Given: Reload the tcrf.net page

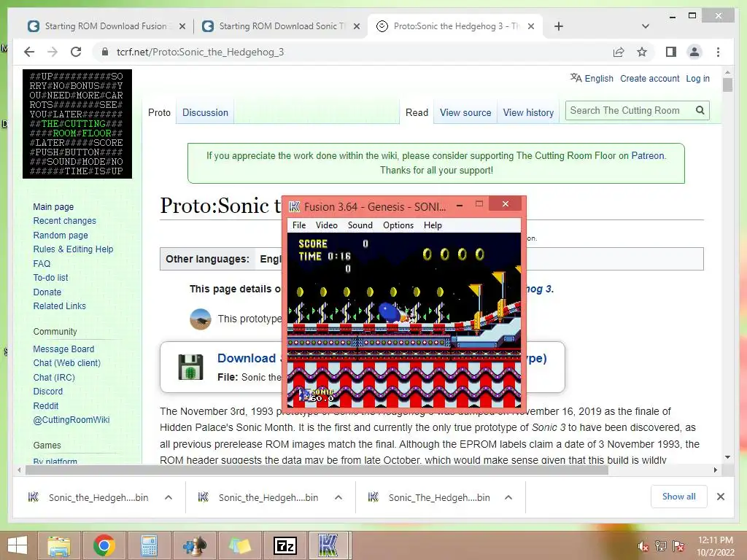Looking at the screenshot, I should click(76, 52).
